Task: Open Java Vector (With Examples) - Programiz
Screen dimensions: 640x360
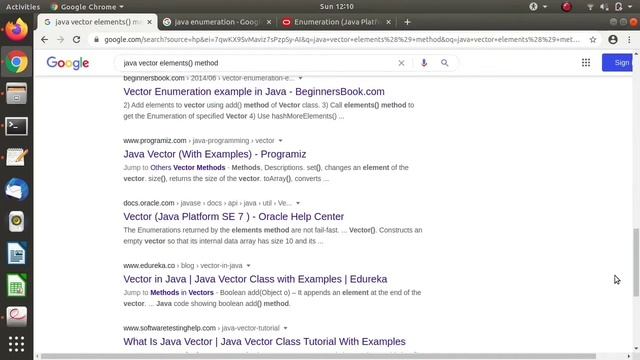Action: pos(215,154)
